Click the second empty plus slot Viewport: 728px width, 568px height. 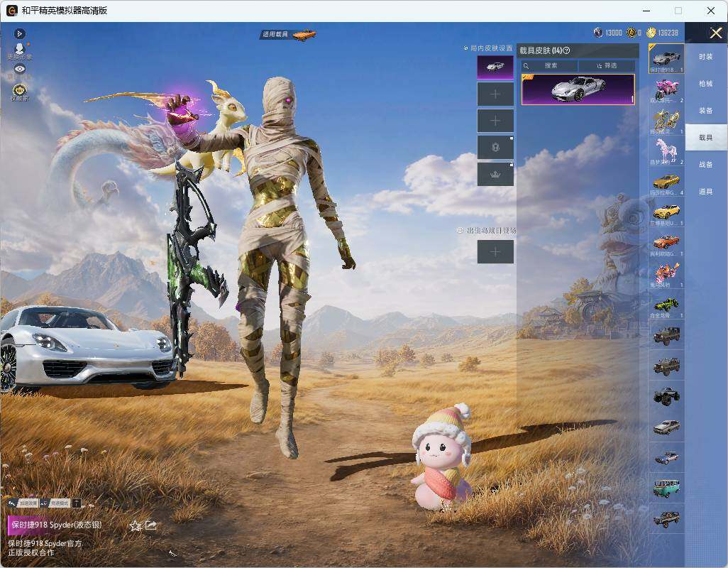tap(495, 121)
